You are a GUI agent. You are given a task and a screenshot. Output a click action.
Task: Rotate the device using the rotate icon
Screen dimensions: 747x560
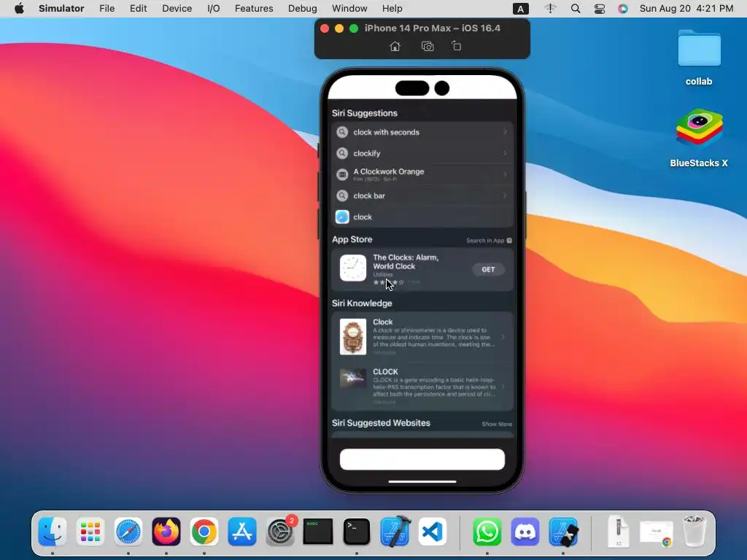tap(457, 46)
